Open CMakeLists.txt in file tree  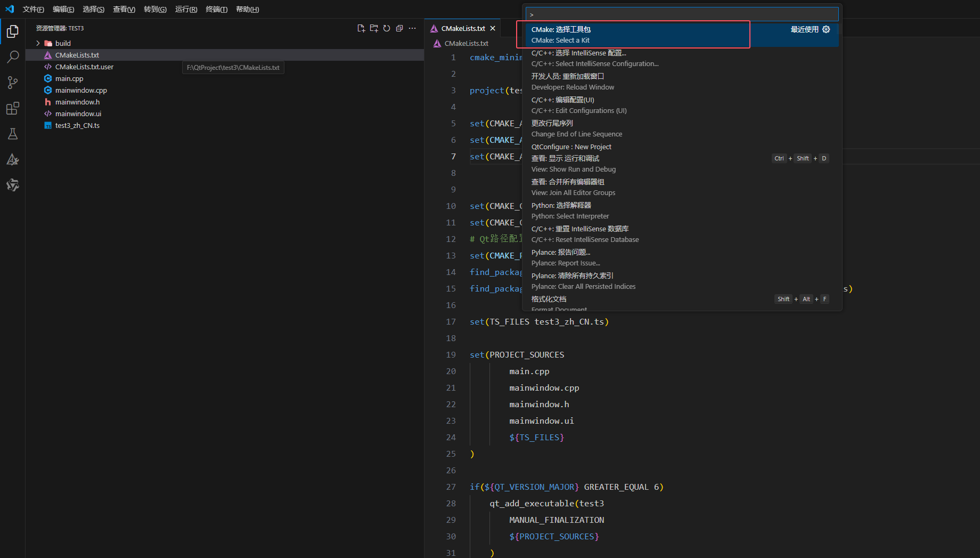click(x=224, y=55)
